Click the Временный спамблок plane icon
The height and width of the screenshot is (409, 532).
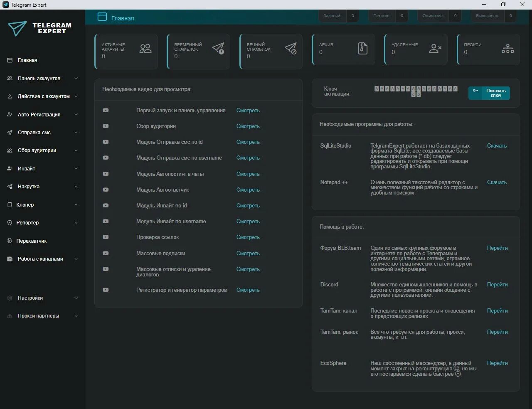pyautogui.click(x=218, y=49)
